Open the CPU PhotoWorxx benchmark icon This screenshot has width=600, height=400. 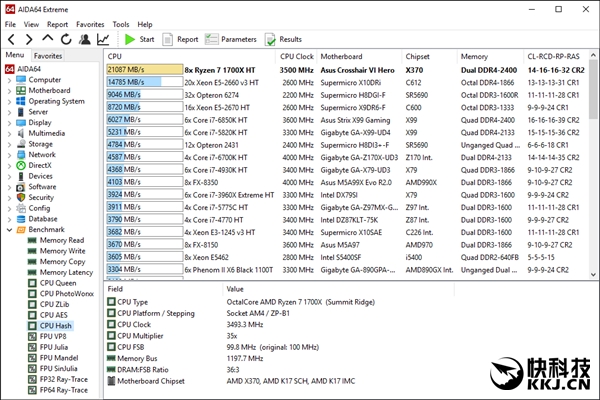click(x=32, y=294)
